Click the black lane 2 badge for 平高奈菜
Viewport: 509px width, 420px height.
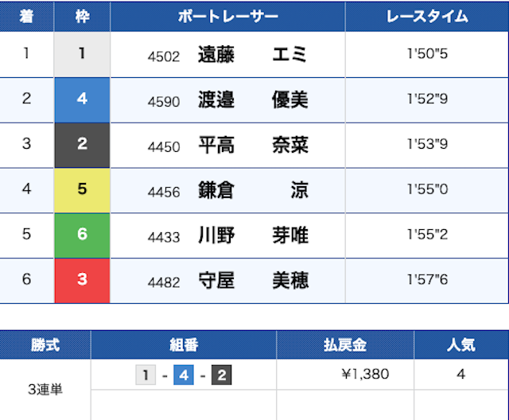coord(82,145)
